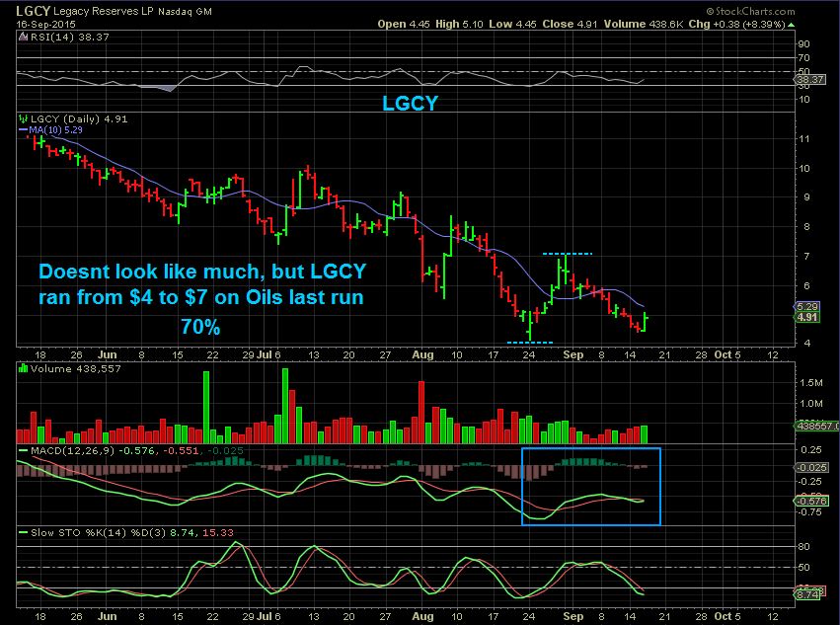
Task: Click the "Jun" label on price panel date axis
Action: (108, 354)
